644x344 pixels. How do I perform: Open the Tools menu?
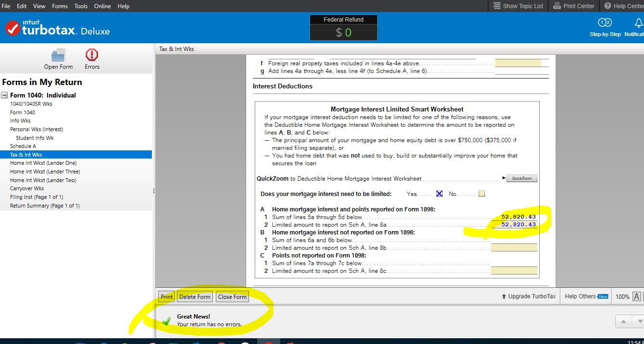[x=81, y=6]
